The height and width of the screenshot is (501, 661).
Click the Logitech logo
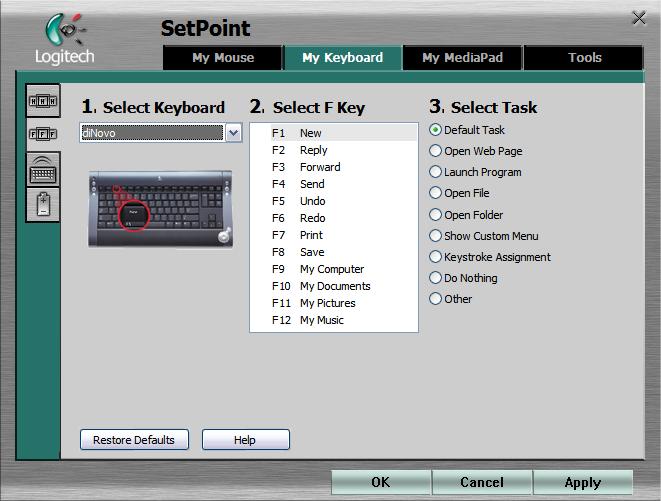[x=64, y=39]
